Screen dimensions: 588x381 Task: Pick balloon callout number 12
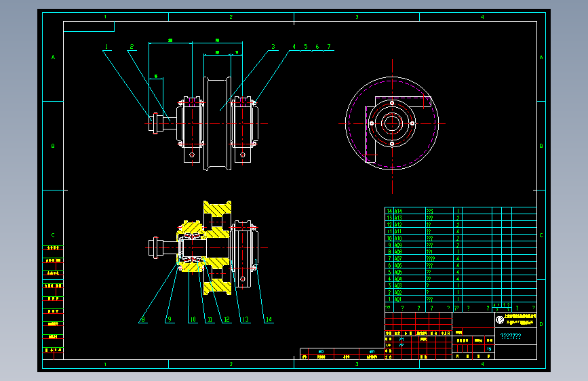tap(227, 319)
